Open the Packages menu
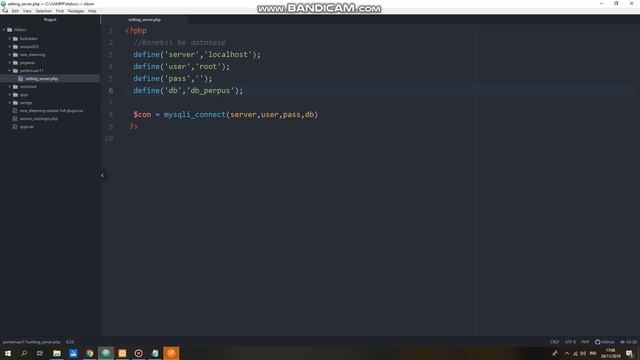Screen dimensions: 640x360 point(76,11)
